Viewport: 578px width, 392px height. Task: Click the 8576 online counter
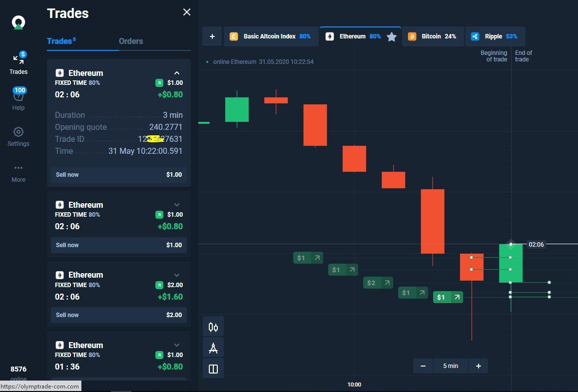(x=18, y=369)
